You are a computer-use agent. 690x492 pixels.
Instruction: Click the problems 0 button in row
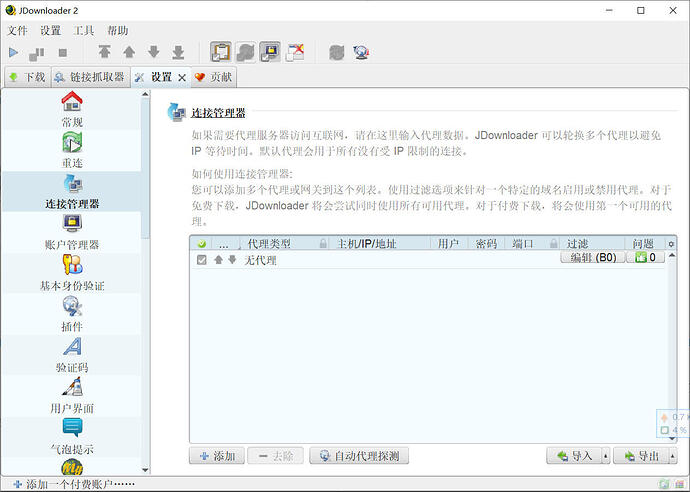pyautogui.click(x=645, y=257)
